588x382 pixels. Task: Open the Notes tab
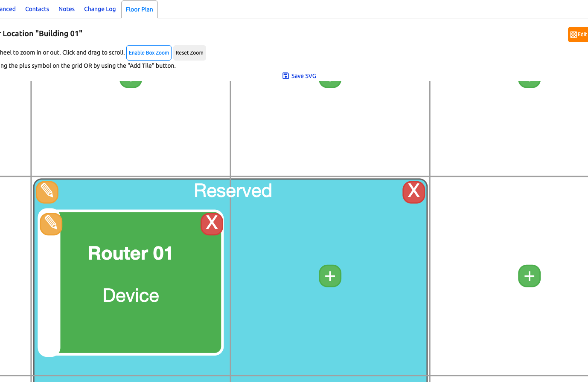(67, 9)
